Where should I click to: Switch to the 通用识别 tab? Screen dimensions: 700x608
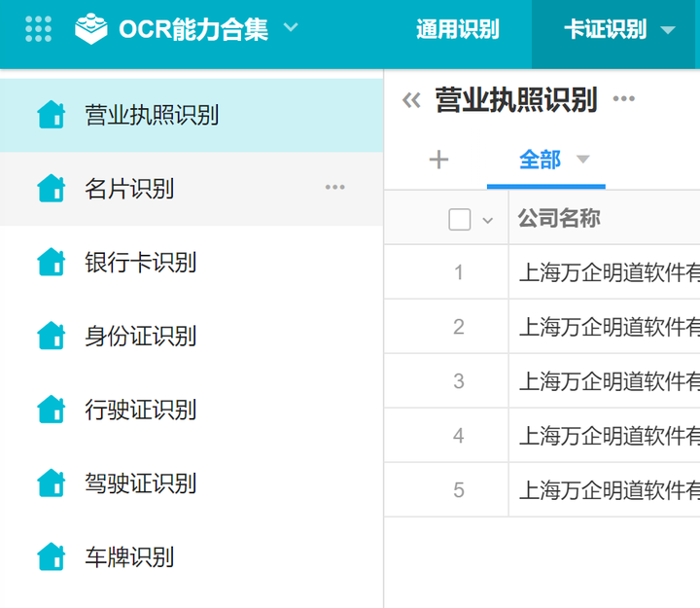tap(457, 30)
